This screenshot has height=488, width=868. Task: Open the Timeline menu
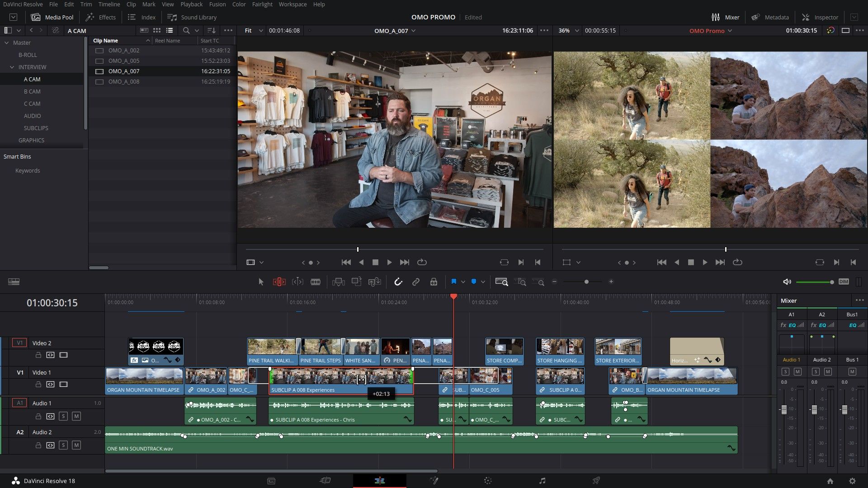point(109,4)
